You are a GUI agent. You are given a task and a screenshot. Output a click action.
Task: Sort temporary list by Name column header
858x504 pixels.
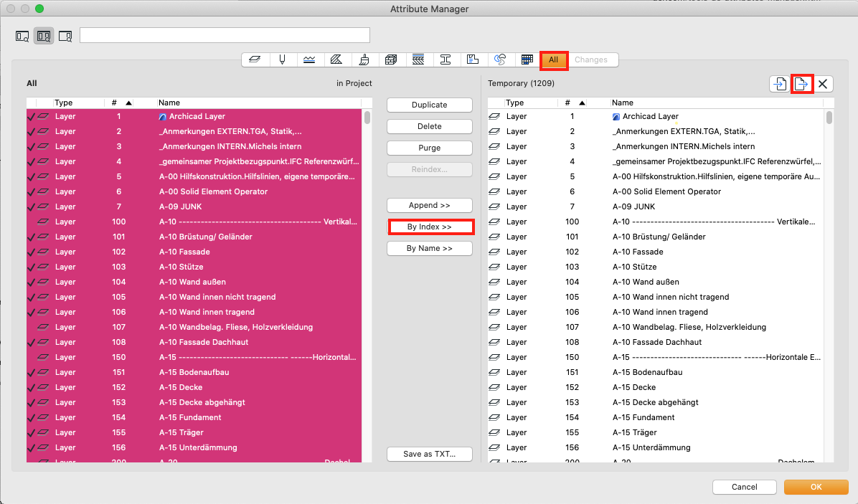623,103
